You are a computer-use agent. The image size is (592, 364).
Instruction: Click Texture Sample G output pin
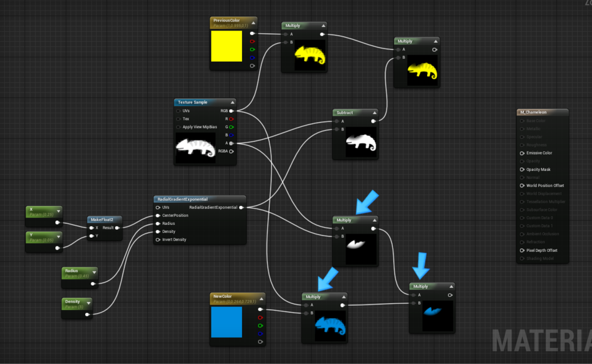click(232, 127)
